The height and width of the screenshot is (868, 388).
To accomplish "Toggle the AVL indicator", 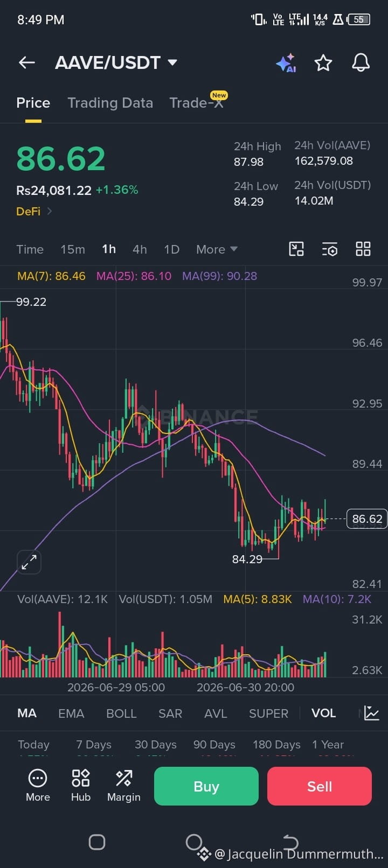I will [216, 713].
